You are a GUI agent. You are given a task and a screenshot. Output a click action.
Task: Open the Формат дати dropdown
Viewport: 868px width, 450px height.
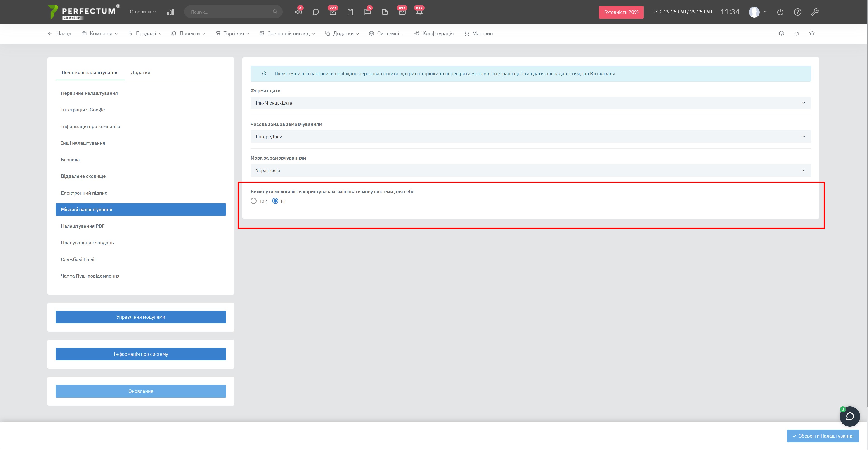click(x=530, y=103)
